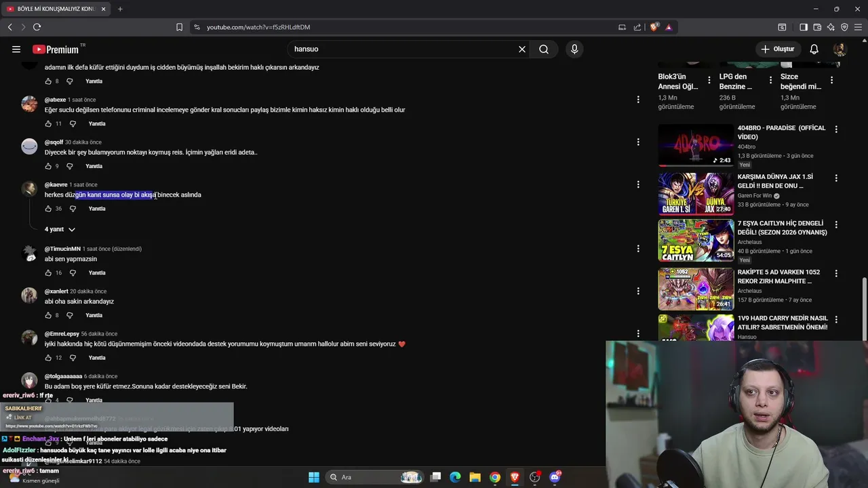Clear the 'hansuo' search text with X
This screenshot has width=868, height=488.
(x=522, y=49)
